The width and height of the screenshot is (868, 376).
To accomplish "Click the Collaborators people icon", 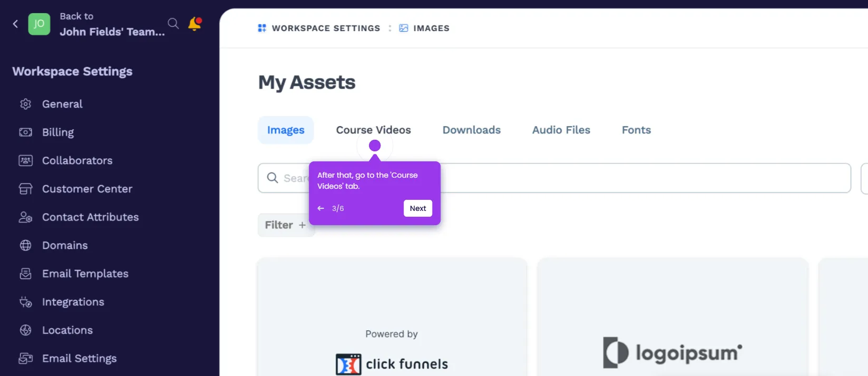I will pyautogui.click(x=25, y=160).
